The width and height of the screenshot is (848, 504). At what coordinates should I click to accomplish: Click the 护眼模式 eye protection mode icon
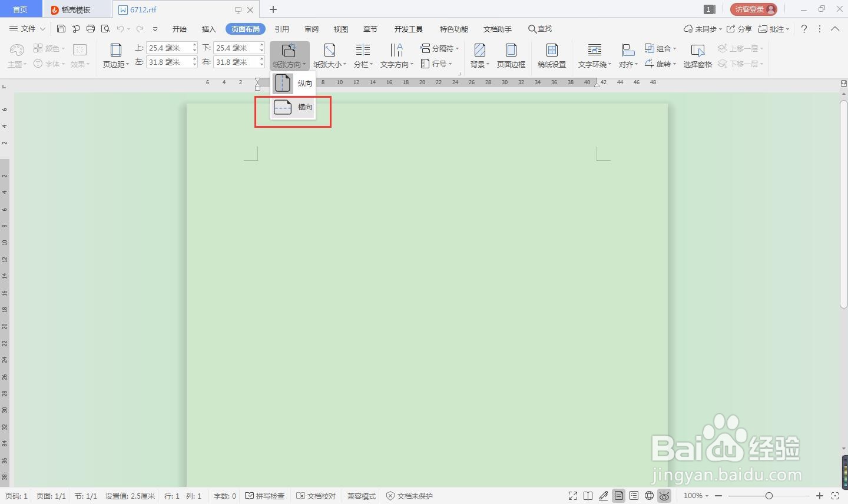[664, 496]
